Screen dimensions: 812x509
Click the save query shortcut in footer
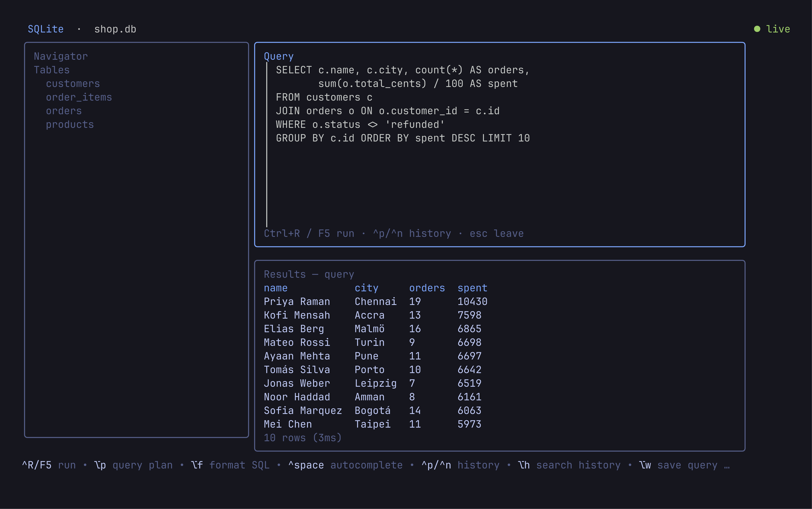[x=678, y=465]
